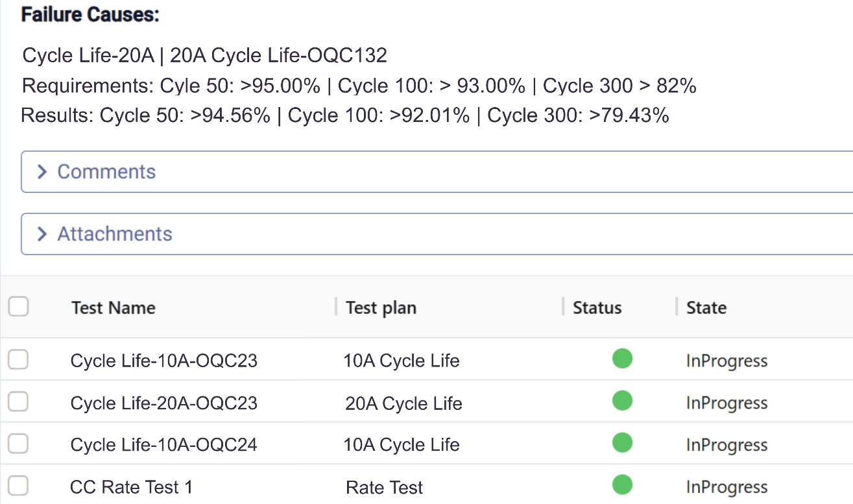Open the Comments collapsible panel
853x504 pixels.
click(106, 172)
